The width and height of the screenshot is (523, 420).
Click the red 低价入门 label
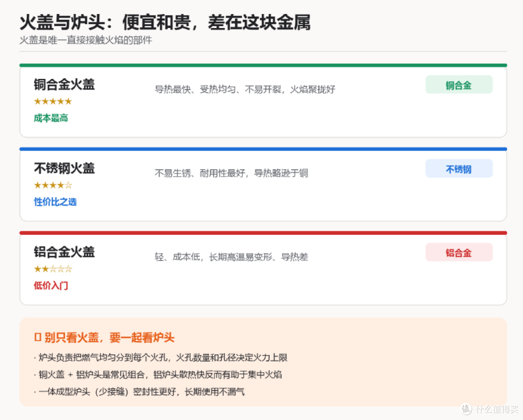51,285
